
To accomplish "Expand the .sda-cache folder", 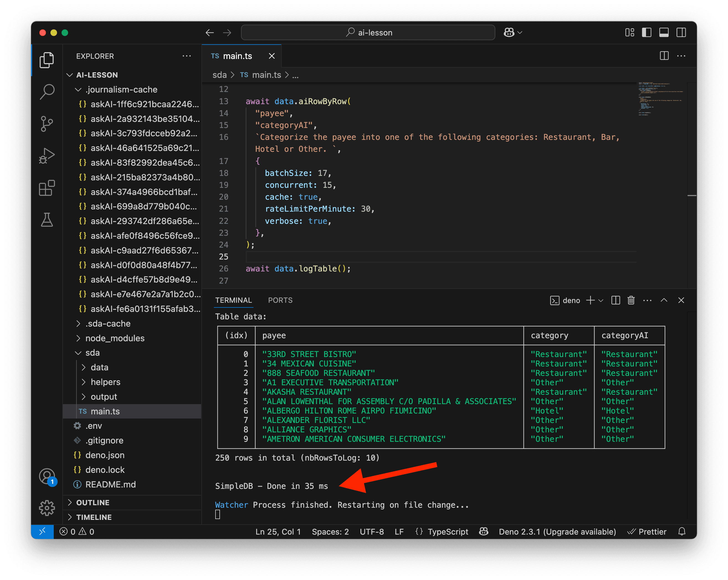I will point(78,324).
